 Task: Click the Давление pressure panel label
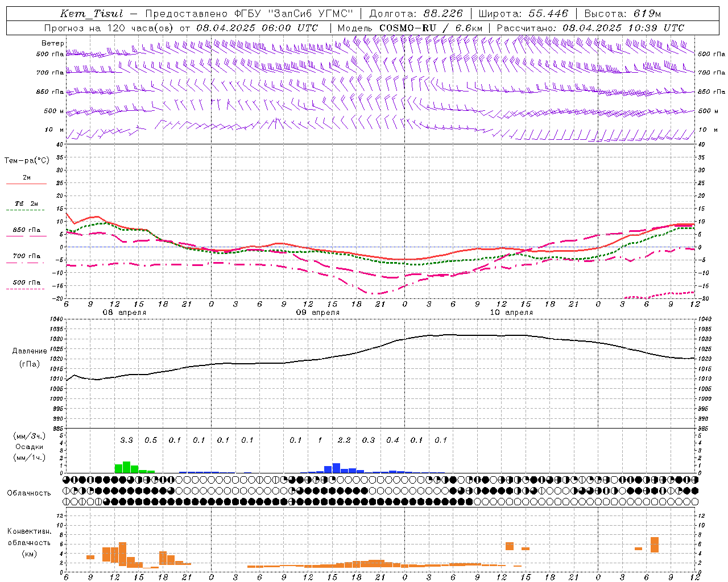(30, 351)
